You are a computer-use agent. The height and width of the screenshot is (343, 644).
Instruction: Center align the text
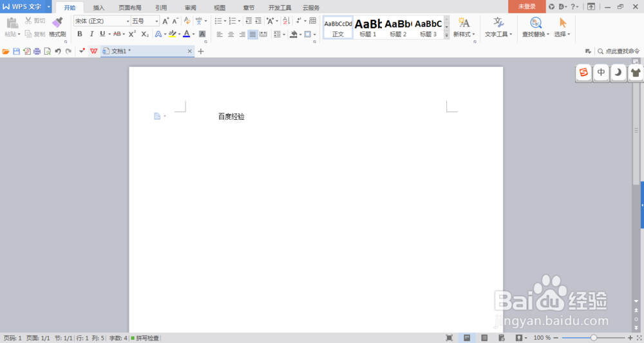[x=231, y=35]
